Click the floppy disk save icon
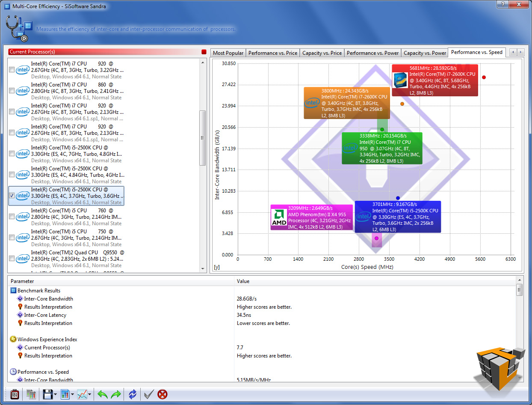The width and height of the screenshot is (532, 405). tap(47, 394)
